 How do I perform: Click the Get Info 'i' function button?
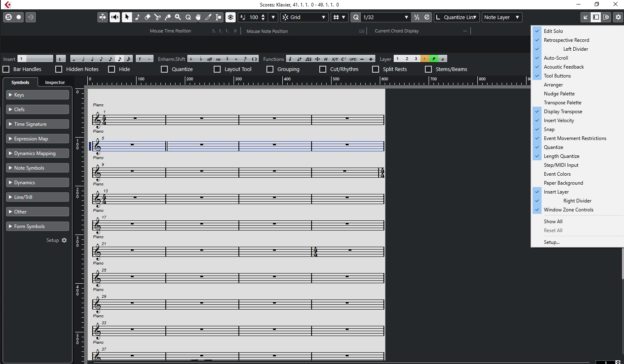pos(290,59)
